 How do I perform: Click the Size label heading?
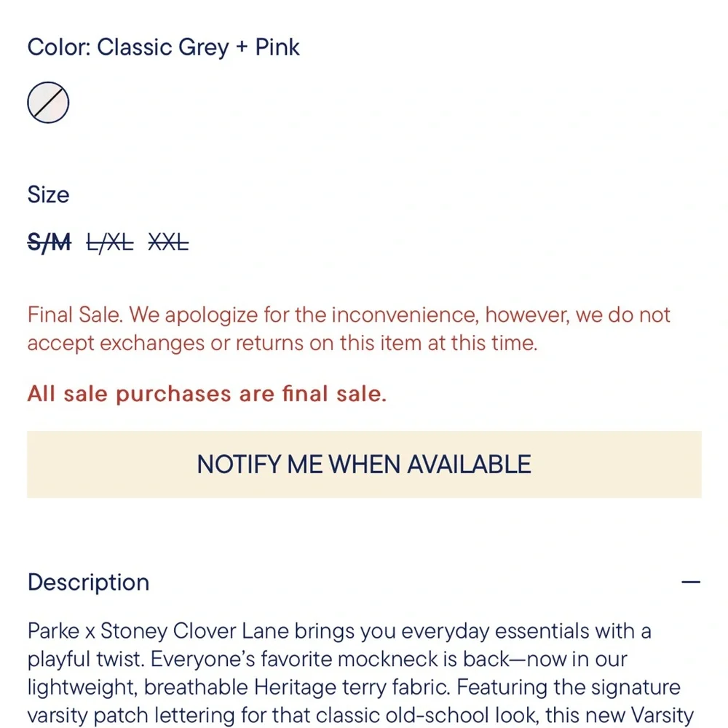[x=48, y=194]
